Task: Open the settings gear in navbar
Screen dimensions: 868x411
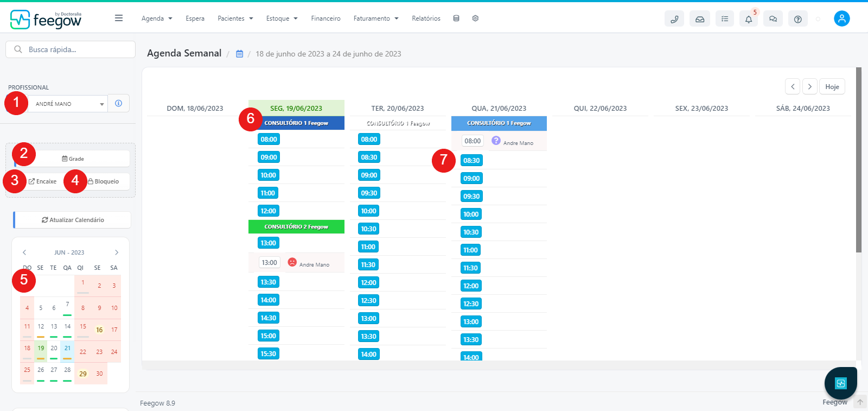Action: (x=475, y=18)
